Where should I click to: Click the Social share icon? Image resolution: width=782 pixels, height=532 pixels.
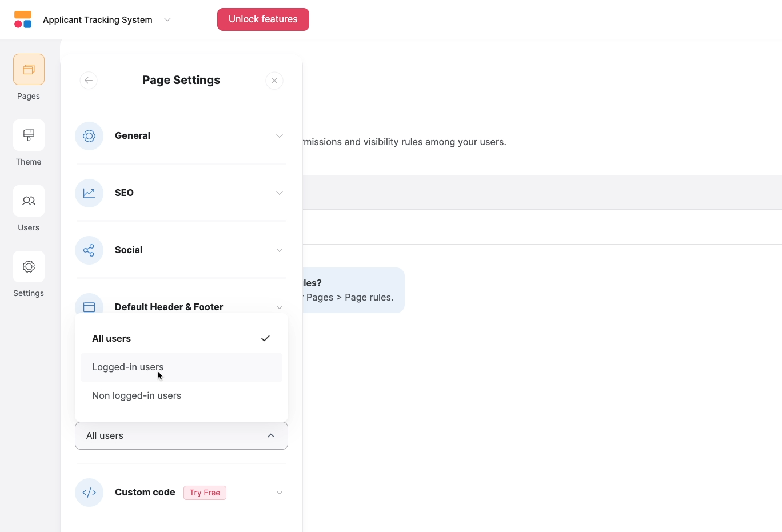(89, 250)
